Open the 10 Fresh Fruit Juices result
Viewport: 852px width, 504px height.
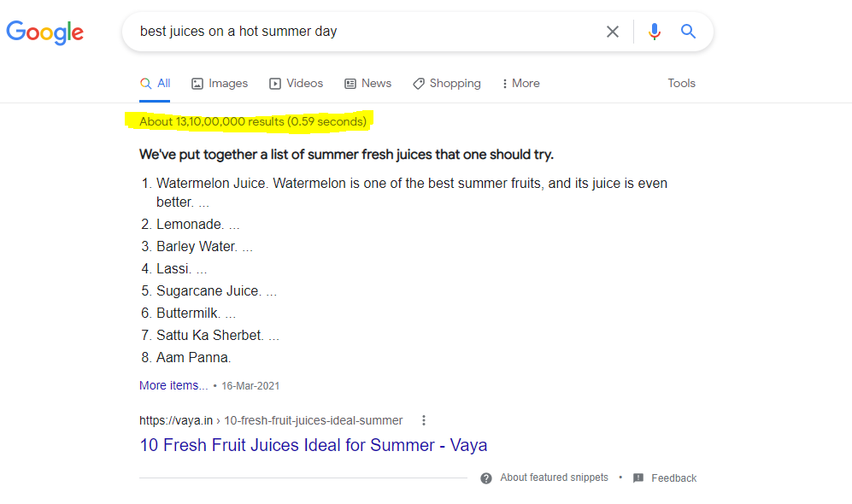tap(313, 445)
